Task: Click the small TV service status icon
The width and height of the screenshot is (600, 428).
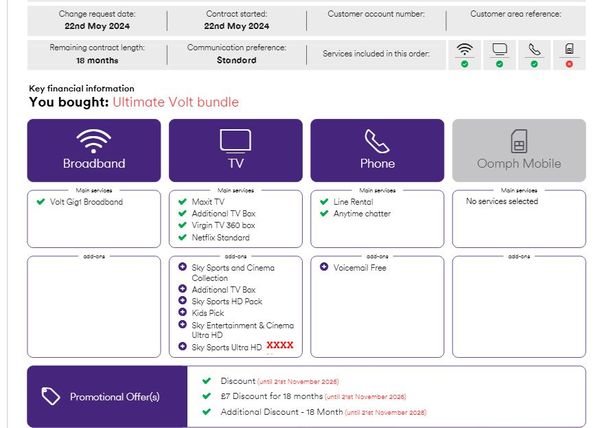Action: coord(499,49)
